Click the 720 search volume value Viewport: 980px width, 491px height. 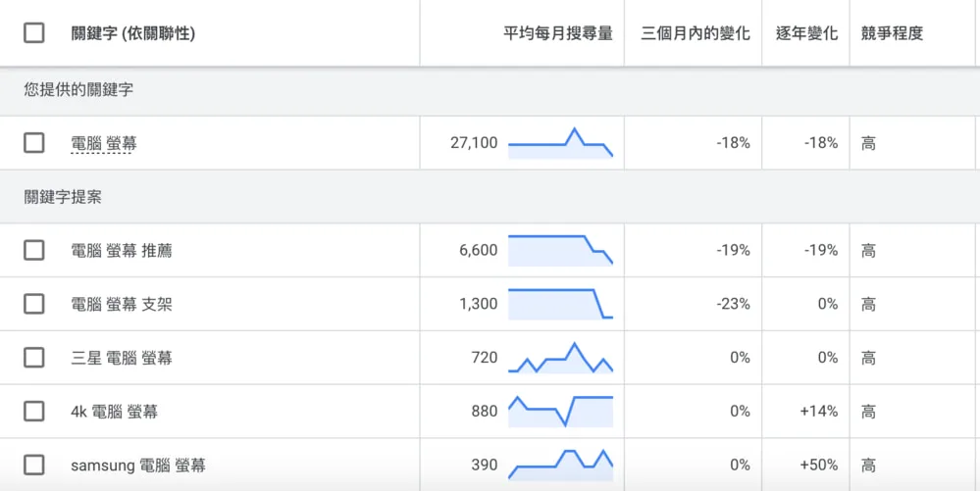coord(485,358)
